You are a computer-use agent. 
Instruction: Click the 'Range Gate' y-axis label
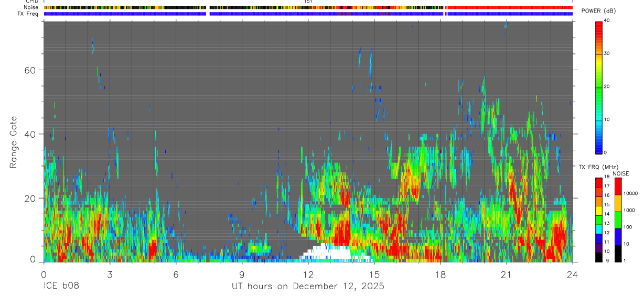pyautogui.click(x=14, y=142)
